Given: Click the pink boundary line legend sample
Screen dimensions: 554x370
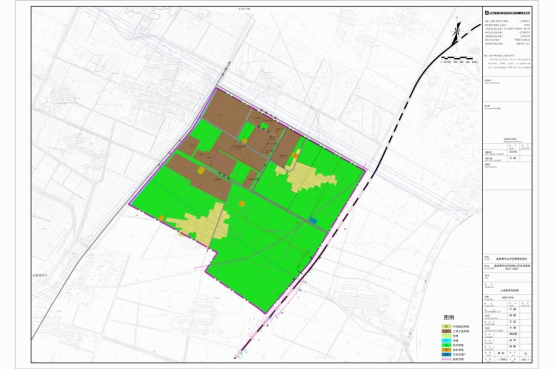Looking at the screenshot, I should tap(447, 359).
